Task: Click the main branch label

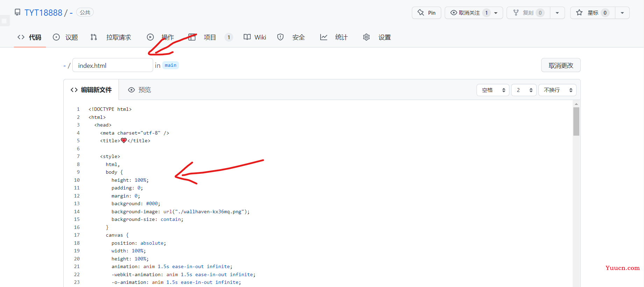Action: click(171, 65)
